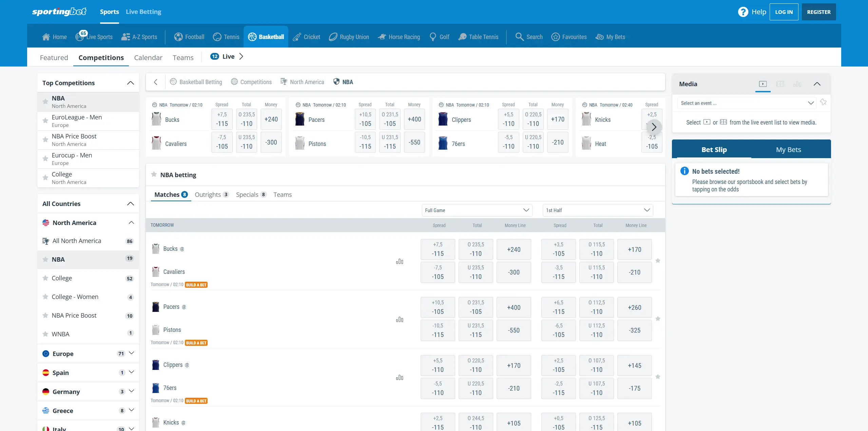Go back using breadcrumb left arrow
Image resolution: width=868 pixels, height=431 pixels.
[x=156, y=82]
